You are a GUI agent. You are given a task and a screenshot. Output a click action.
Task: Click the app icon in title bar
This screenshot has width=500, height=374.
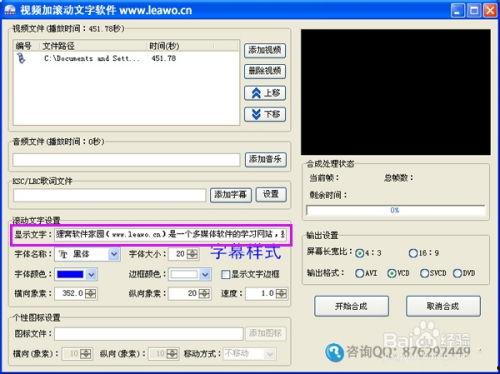click(10, 10)
